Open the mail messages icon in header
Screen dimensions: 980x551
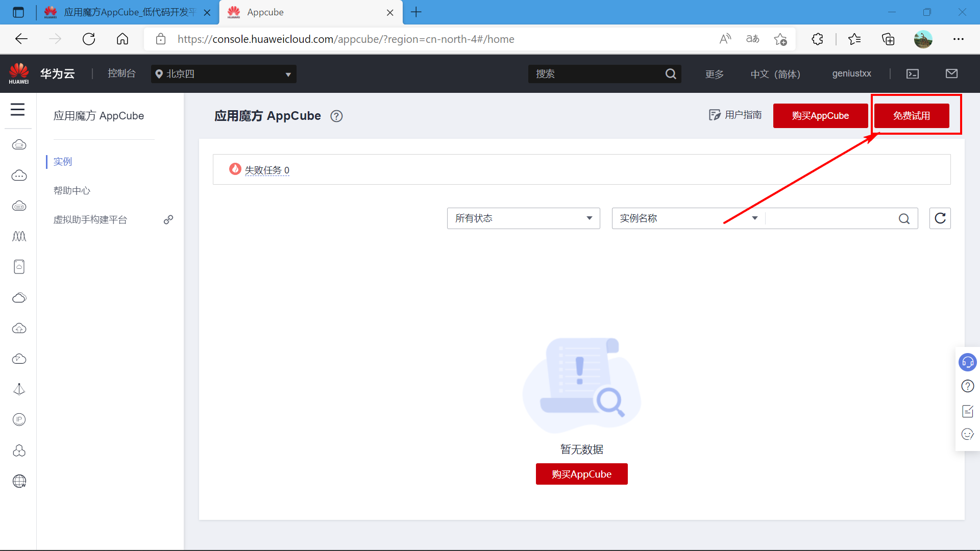point(951,74)
